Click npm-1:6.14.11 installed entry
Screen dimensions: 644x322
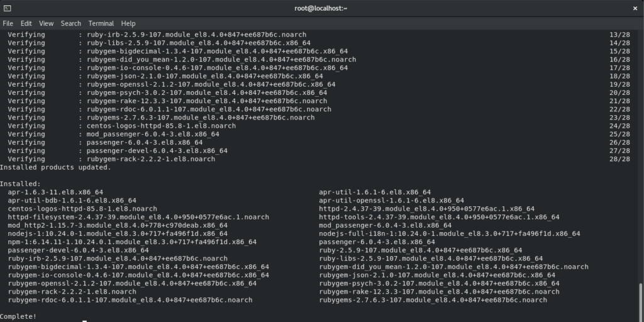[x=132, y=242]
